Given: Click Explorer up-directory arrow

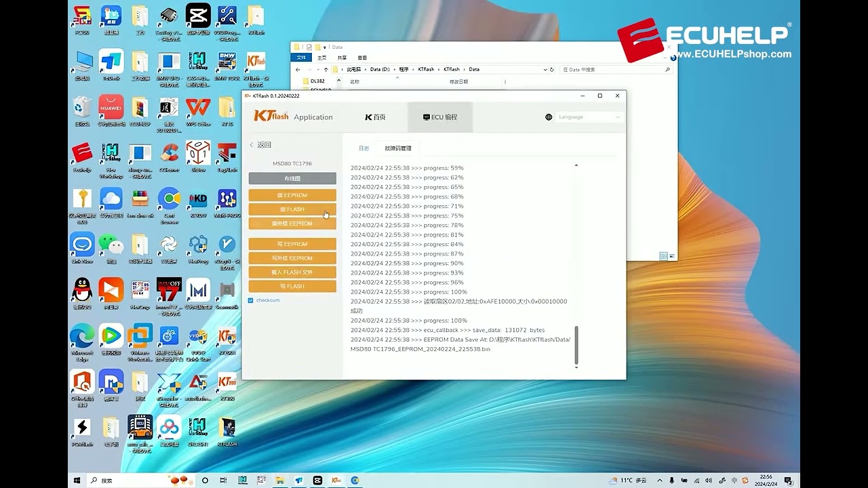Looking at the screenshot, I should point(326,70).
